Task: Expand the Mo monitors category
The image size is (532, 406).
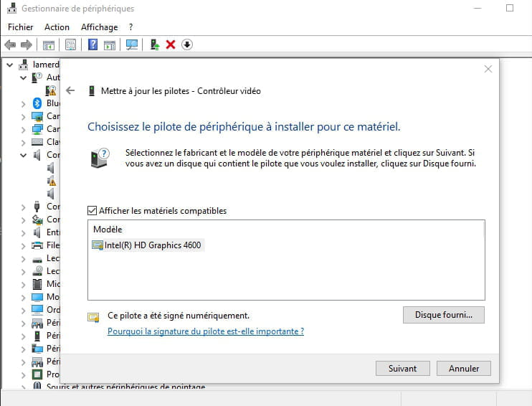Action: point(23,298)
